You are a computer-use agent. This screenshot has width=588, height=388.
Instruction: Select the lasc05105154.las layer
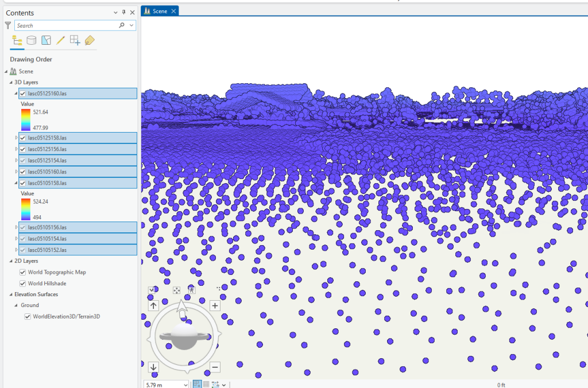click(47, 239)
